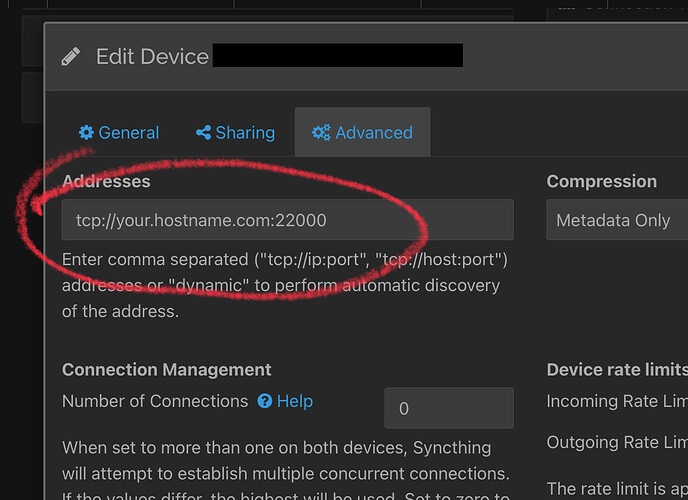Click the Edit Device title text
Image resolution: width=688 pixels, height=500 pixels.
tap(152, 57)
